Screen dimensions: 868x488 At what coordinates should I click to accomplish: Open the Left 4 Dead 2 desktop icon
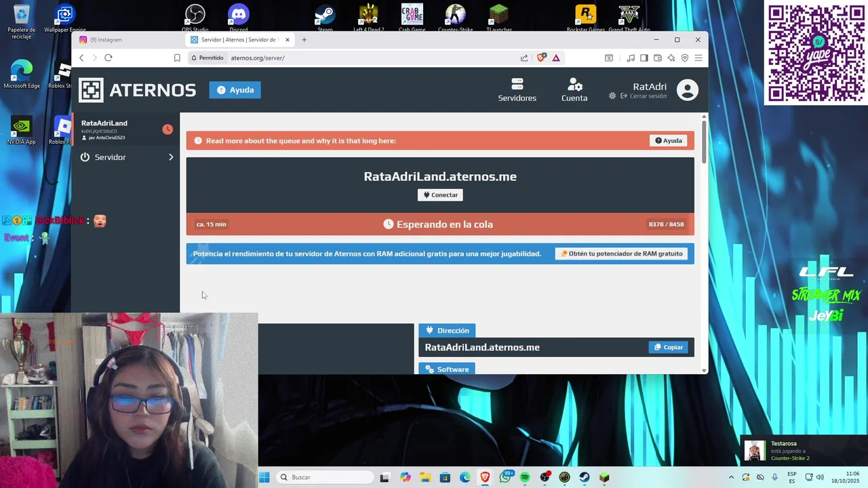click(368, 18)
